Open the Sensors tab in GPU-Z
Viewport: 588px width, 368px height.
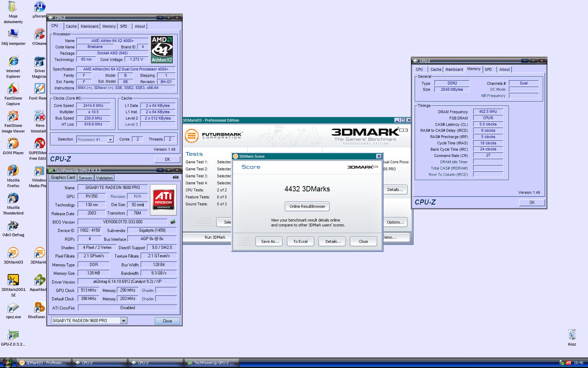(85, 178)
